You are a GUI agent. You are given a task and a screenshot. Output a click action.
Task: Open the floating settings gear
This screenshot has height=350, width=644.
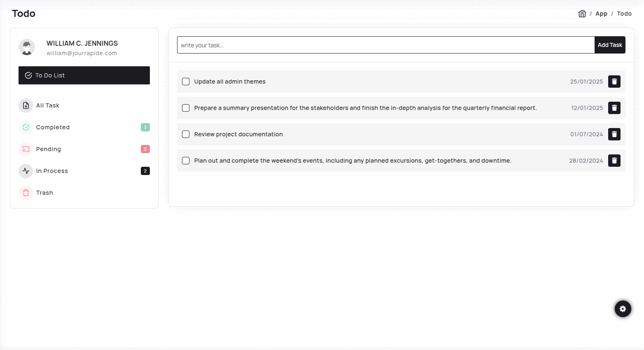pyautogui.click(x=623, y=309)
